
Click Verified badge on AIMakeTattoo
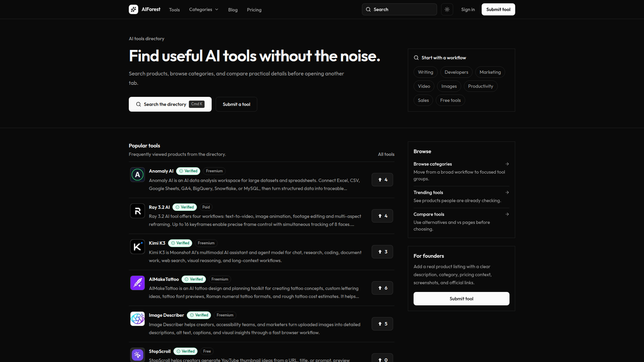pyautogui.click(x=194, y=279)
